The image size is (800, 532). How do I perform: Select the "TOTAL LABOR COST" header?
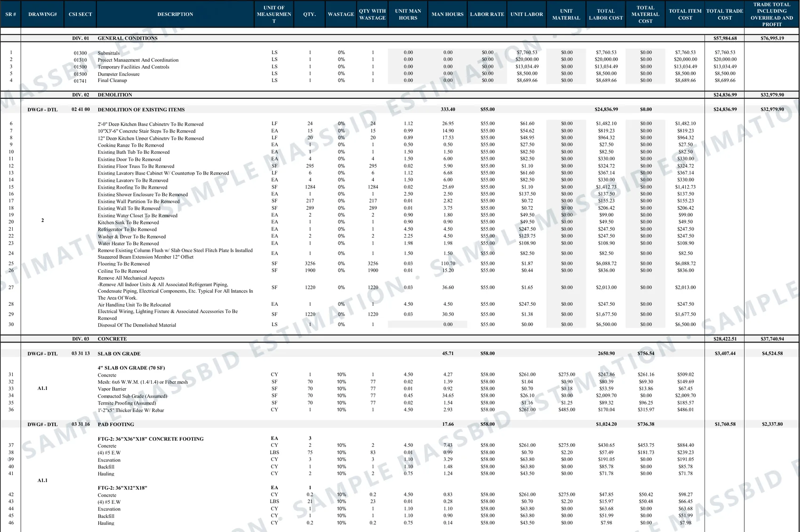point(606,15)
